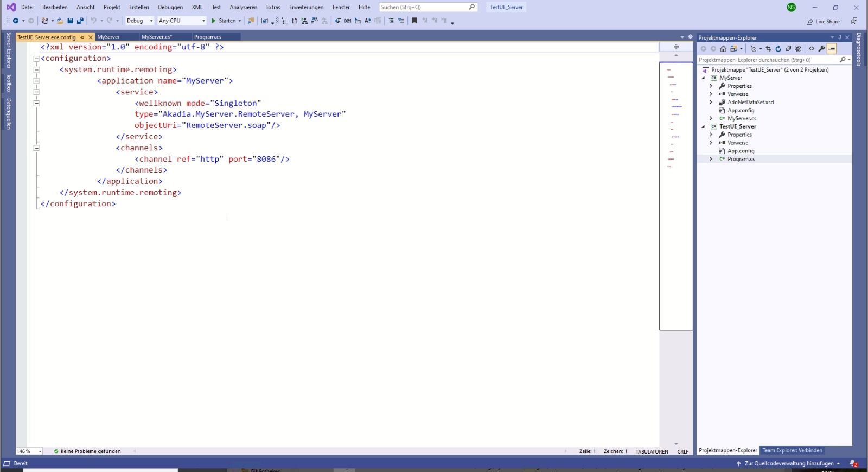Refresh the Projektmappen-Explorer
This screenshot has height=472, width=868.
pos(778,49)
